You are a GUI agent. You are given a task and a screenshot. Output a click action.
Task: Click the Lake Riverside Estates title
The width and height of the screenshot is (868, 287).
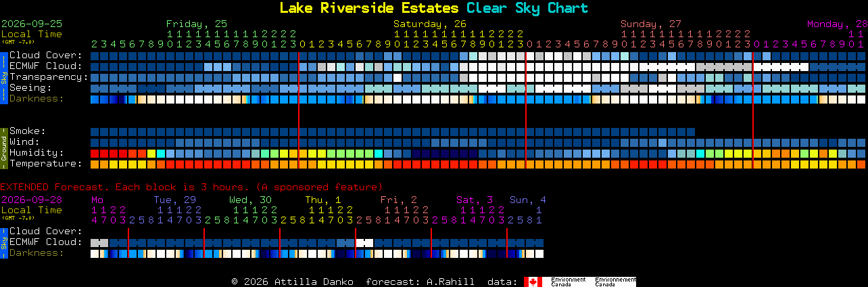click(369, 8)
